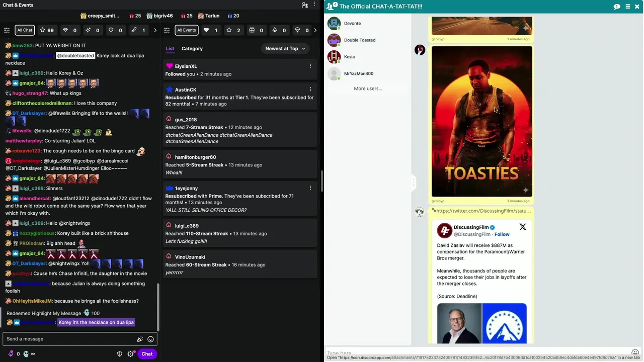Open the twitter.com/DiscussingFilm link
This screenshot has height=362, width=644.
pyautogui.click(x=484, y=211)
